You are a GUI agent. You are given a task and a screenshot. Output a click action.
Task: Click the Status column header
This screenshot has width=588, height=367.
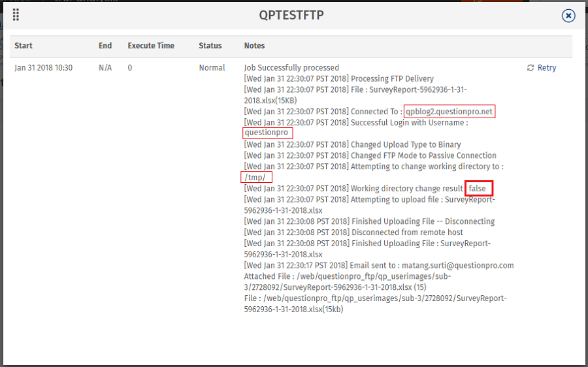(210, 46)
